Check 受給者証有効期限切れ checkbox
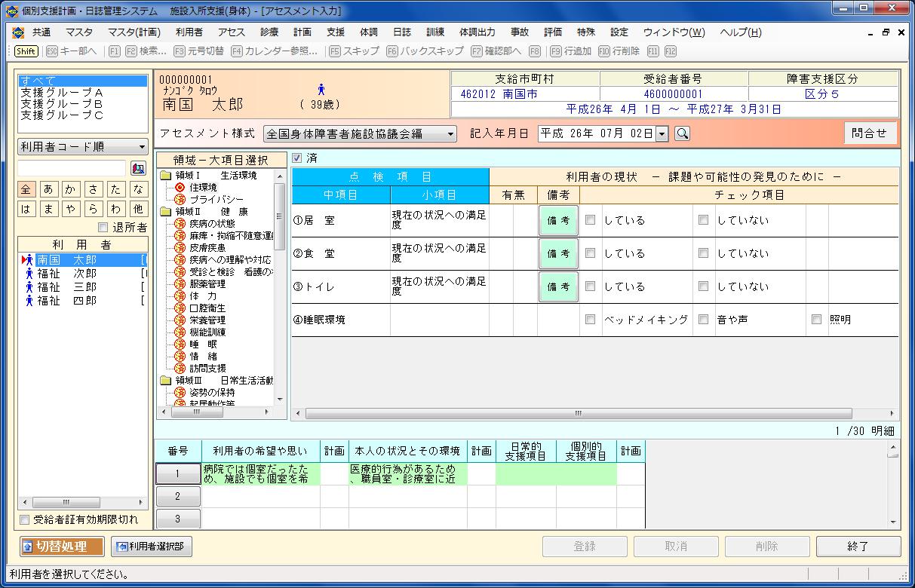The image size is (915, 588). point(25,519)
